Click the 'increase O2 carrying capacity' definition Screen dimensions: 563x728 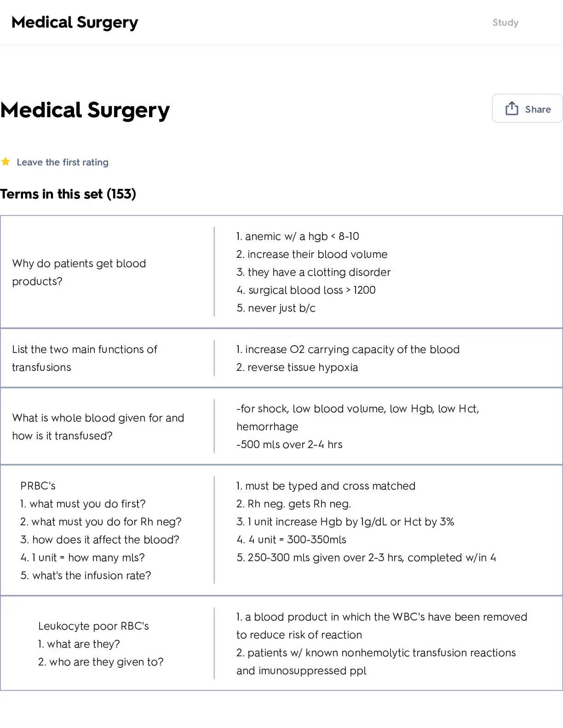(x=348, y=349)
